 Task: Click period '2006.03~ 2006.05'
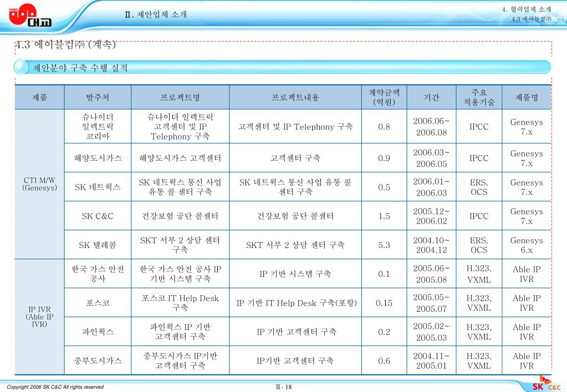(x=431, y=158)
